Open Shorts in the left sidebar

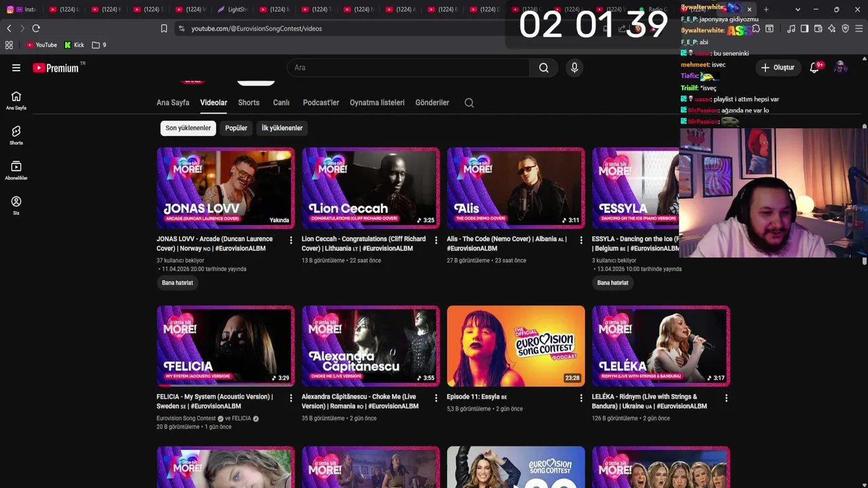[16, 136]
